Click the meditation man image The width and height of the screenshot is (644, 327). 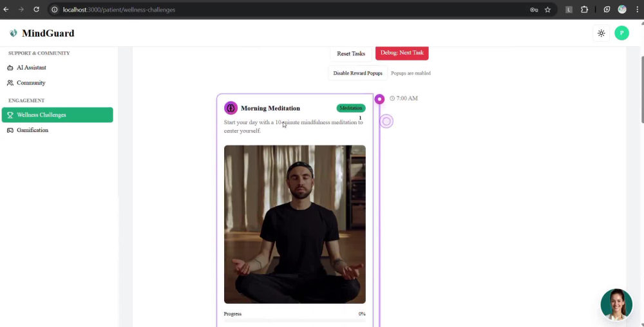[x=294, y=225]
